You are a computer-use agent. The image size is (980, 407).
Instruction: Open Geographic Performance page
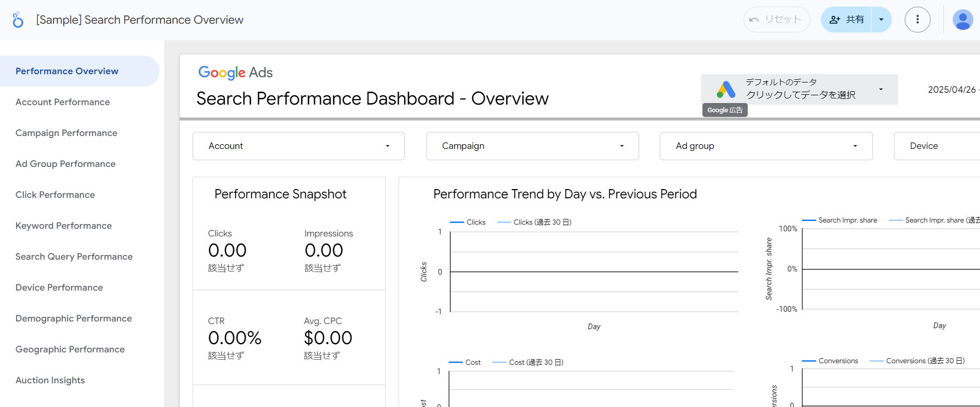click(x=70, y=349)
